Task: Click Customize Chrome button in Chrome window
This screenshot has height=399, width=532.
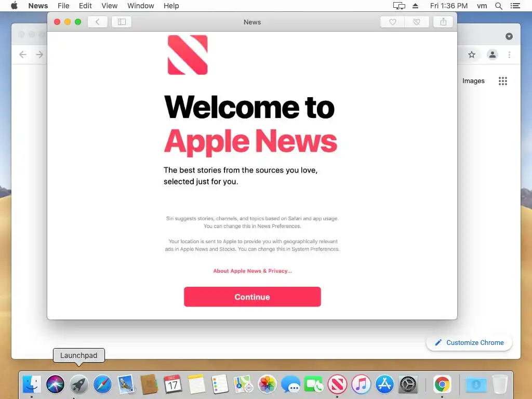Action: pos(469,343)
